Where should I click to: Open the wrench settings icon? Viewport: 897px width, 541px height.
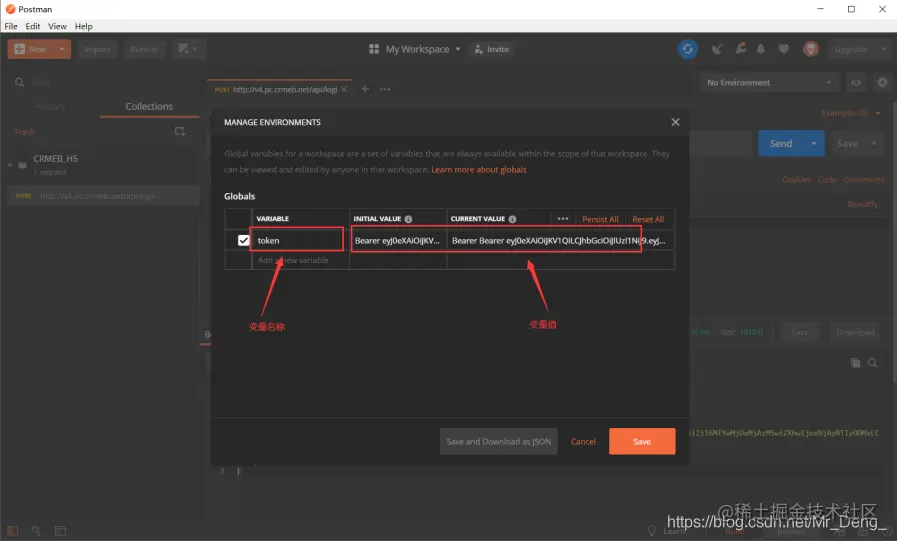(x=741, y=49)
